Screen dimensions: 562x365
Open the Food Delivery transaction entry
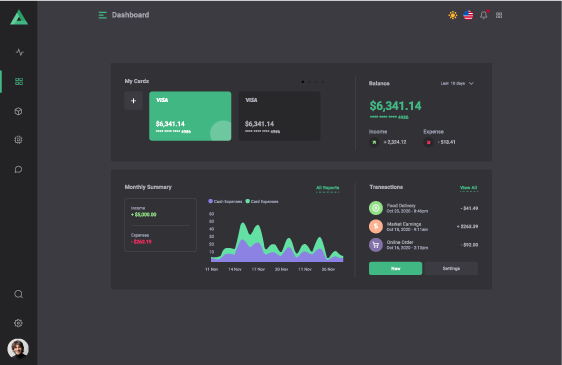pos(423,208)
